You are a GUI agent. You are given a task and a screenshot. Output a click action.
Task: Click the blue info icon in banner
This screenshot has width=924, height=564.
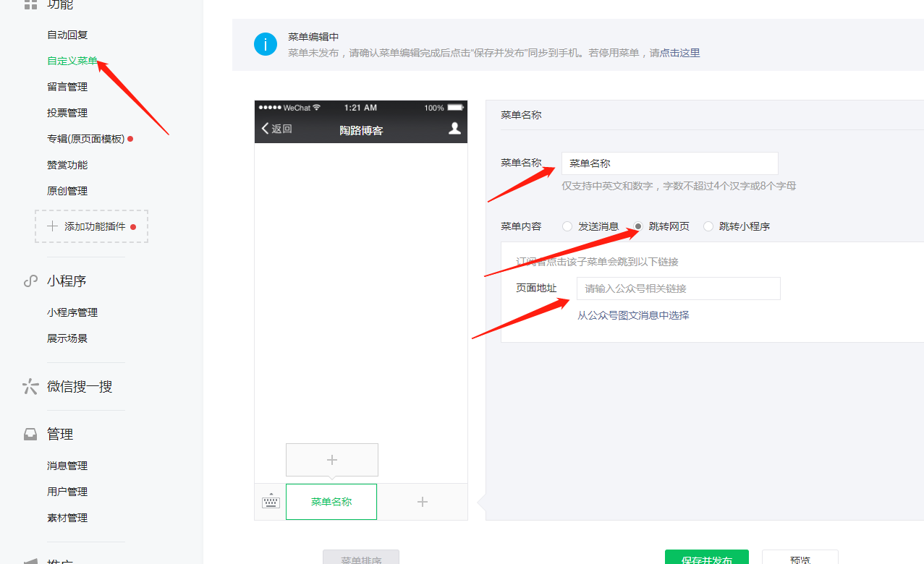point(266,44)
